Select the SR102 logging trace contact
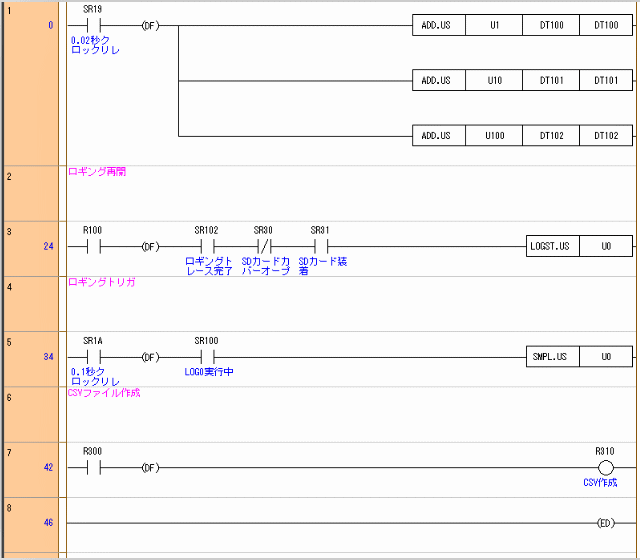This screenshot has height=560, width=640. pyautogui.click(x=206, y=246)
